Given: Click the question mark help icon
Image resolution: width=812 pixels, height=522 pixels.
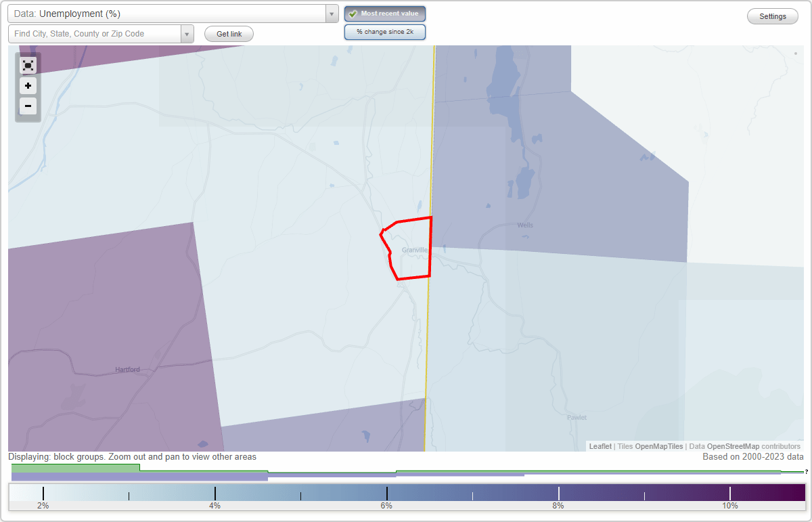Looking at the screenshot, I should 806,472.
